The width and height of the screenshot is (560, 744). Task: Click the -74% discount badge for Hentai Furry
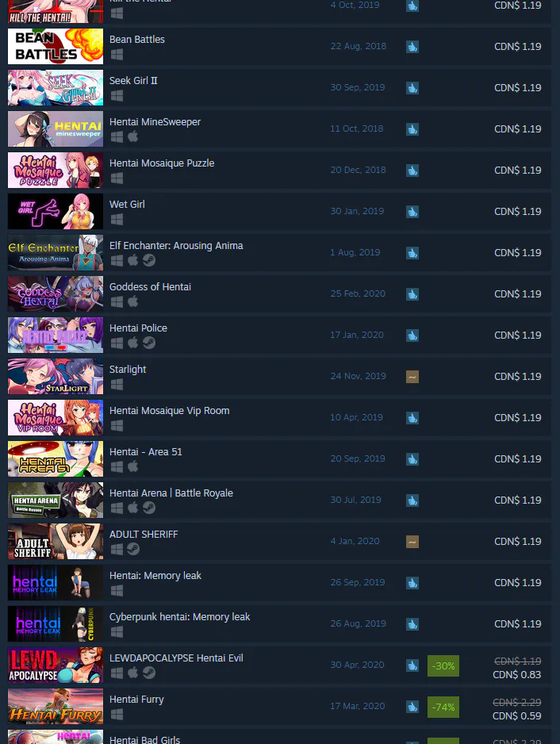tap(443, 707)
